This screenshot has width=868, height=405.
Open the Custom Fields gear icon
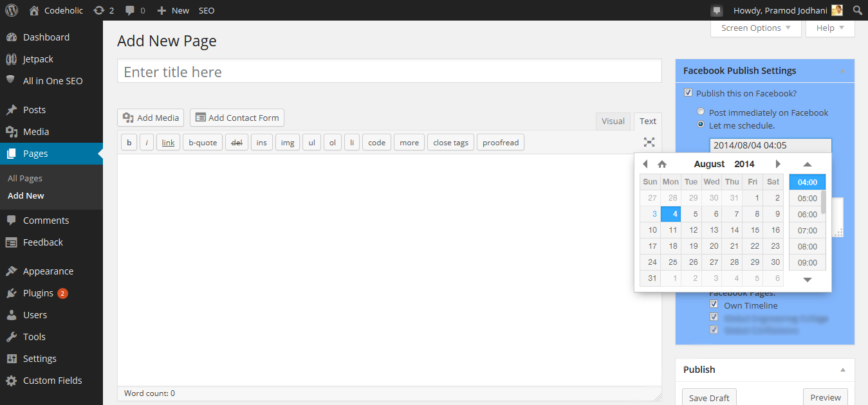tap(11, 381)
